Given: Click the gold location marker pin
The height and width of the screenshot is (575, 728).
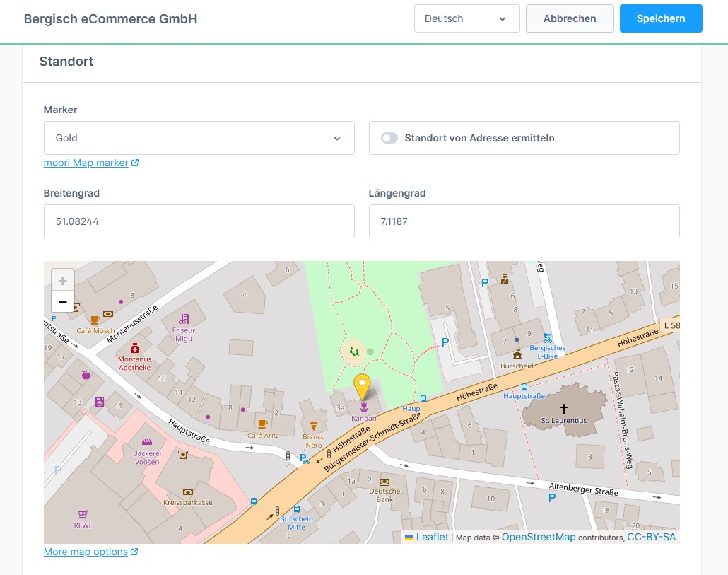Looking at the screenshot, I should tap(362, 387).
